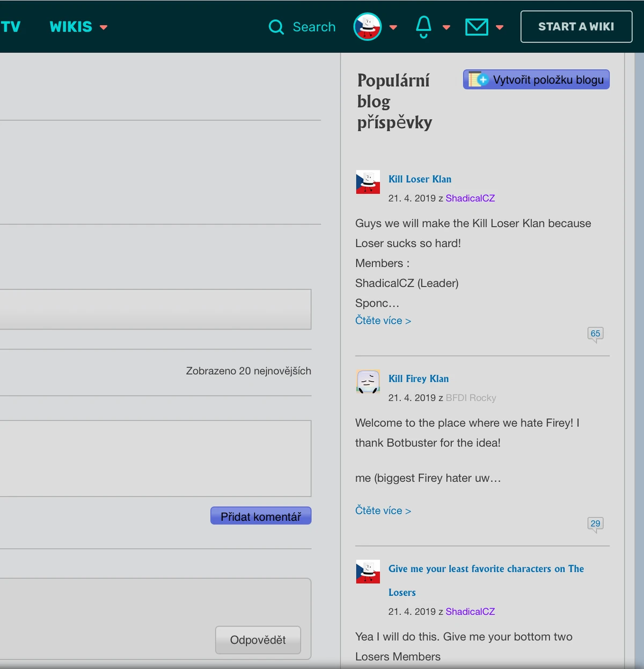Click BFDI Rocky's avatar beside Kill Firey Klan
The width and height of the screenshot is (644, 669).
click(368, 382)
